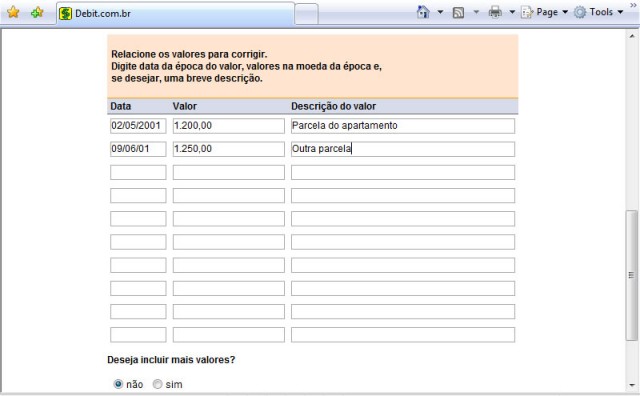Click the third row empty Data field
Image resolution: width=640 pixels, height=396 pixels.
[x=138, y=172]
